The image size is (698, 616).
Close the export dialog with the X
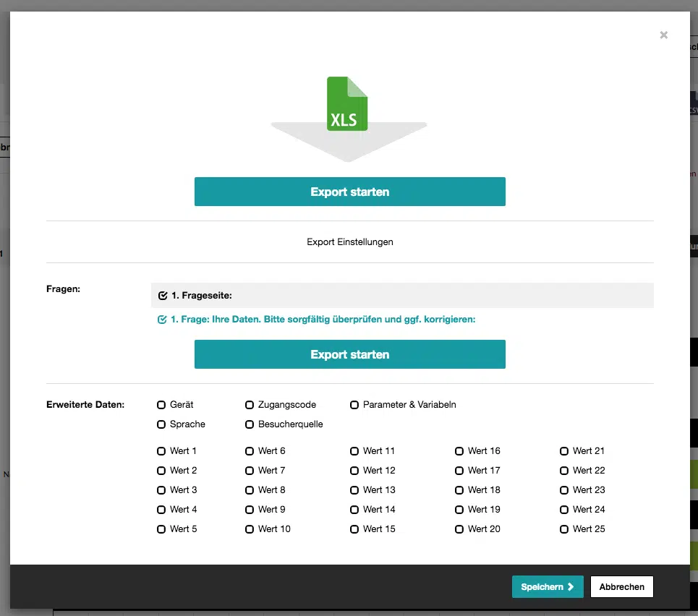point(664,35)
